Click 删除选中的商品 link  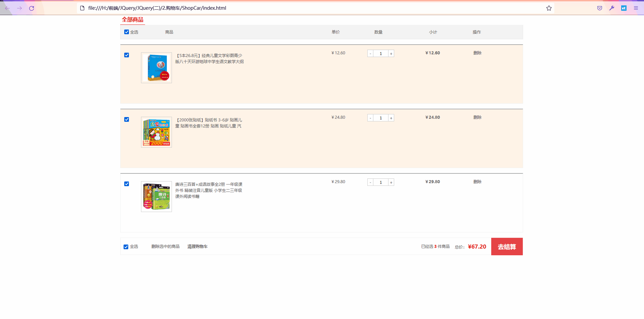pyautogui.click(x=166, y=247)
